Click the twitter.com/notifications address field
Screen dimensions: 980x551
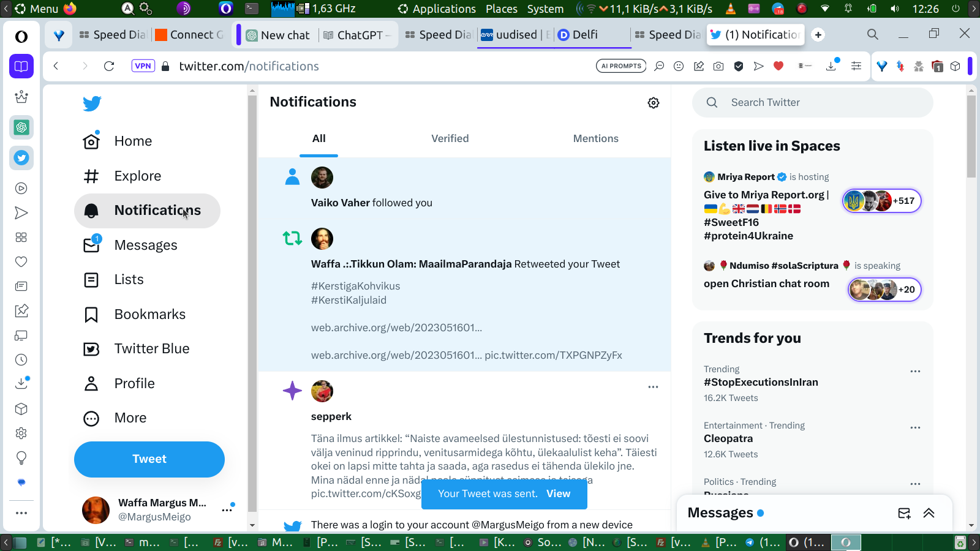[x=249, y=66]
